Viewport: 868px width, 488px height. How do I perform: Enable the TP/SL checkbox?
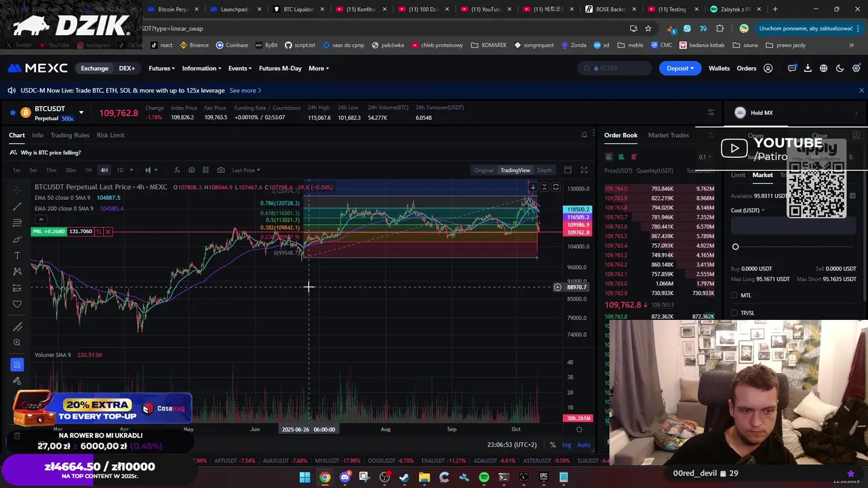pyautogui.click(x=734, y=313)
